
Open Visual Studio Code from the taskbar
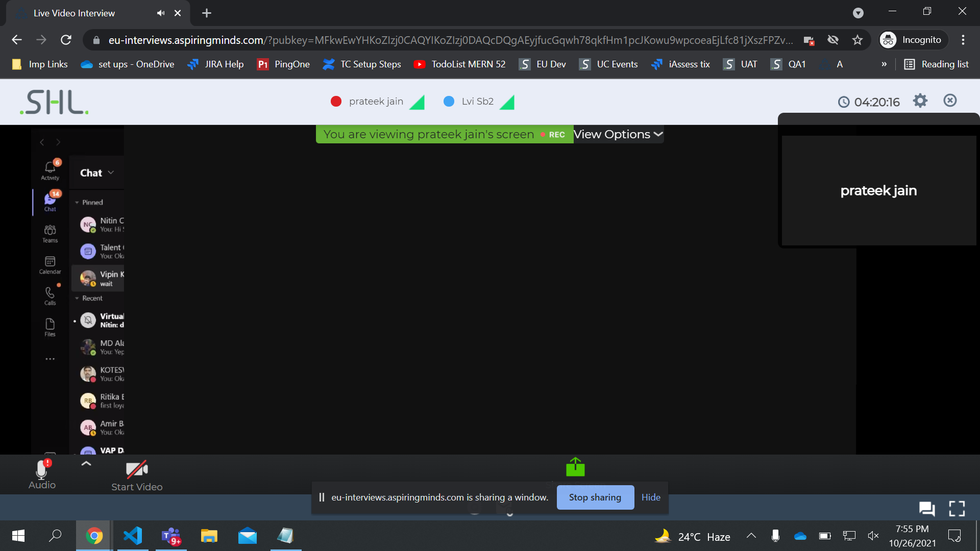(133, 536)
